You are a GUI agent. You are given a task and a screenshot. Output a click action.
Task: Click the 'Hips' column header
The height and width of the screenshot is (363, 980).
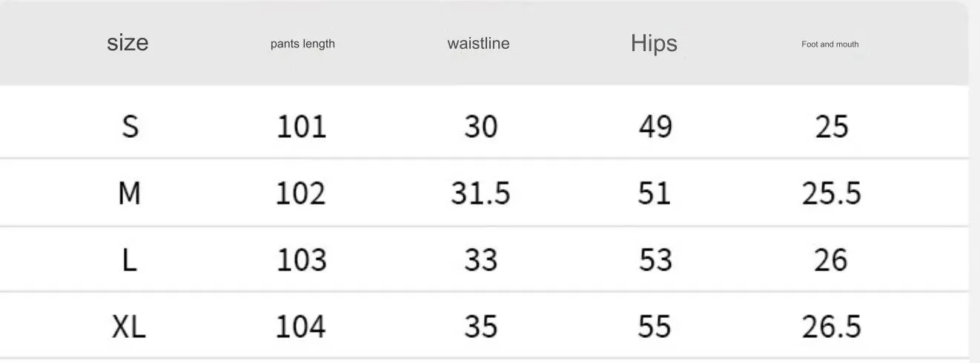(x=654, y=43)
